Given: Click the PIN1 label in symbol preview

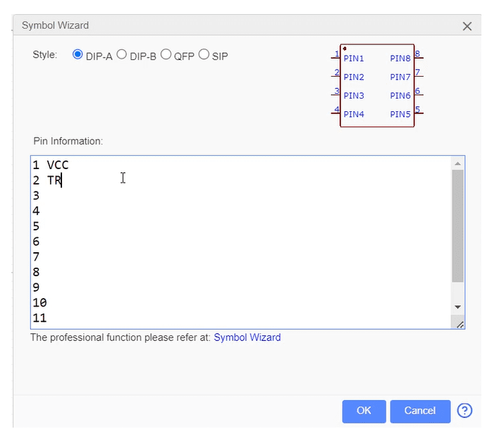Looking at the screenshot, I should (354, 58).
